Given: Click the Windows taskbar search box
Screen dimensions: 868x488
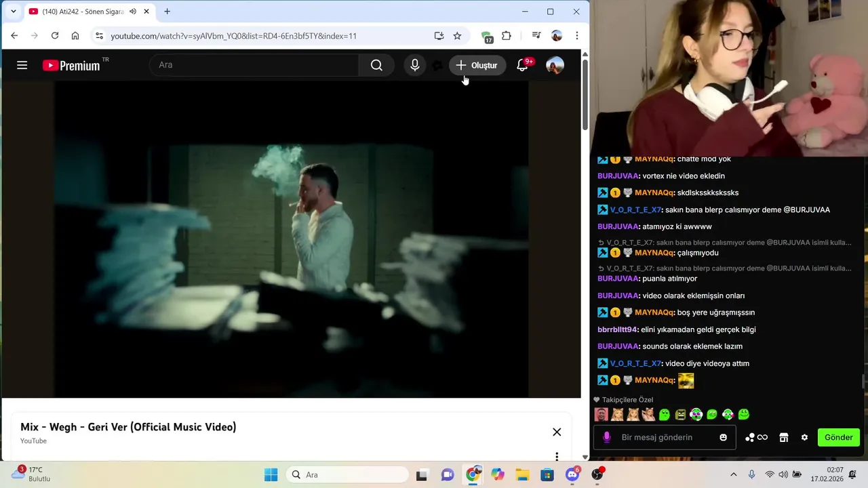Looking at the screenshot, I should [x=347, y=474].
